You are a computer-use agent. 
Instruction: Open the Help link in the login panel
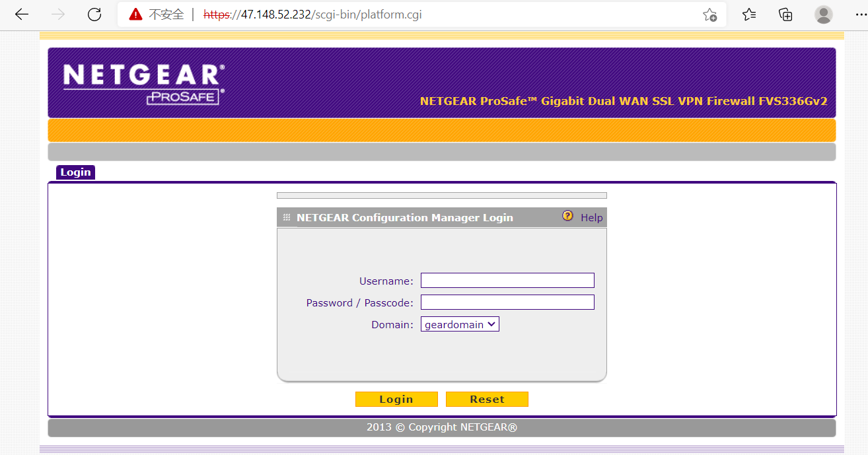[x=591, y=217]
